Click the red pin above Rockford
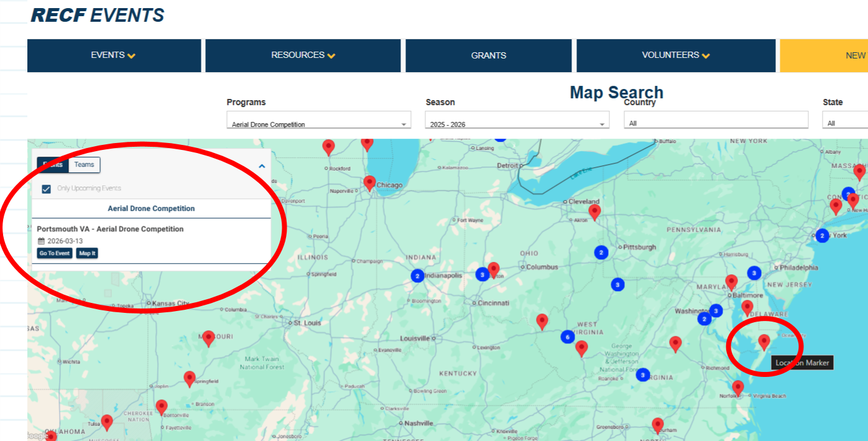The image size is (868, 441). pyautogui.click(x=328, y=147)
